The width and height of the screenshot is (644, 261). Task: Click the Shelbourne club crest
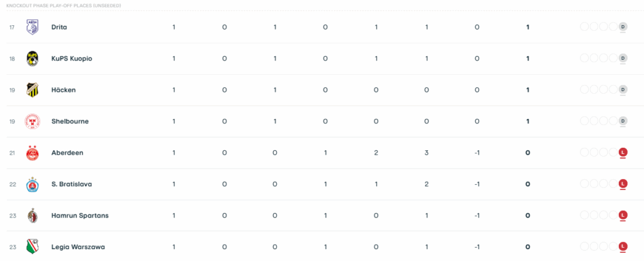pyautogui.click(x=32, y=121)
